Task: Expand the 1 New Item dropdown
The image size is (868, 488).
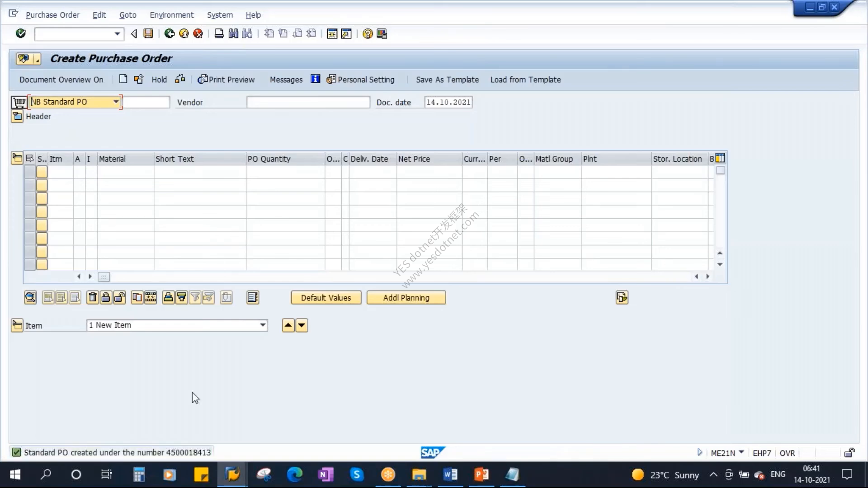Action: click(x=263, y=325)
